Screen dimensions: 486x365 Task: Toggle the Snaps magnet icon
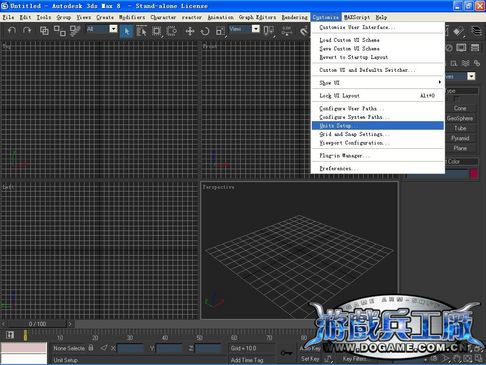pyautogui.click(x=304, y=31)
